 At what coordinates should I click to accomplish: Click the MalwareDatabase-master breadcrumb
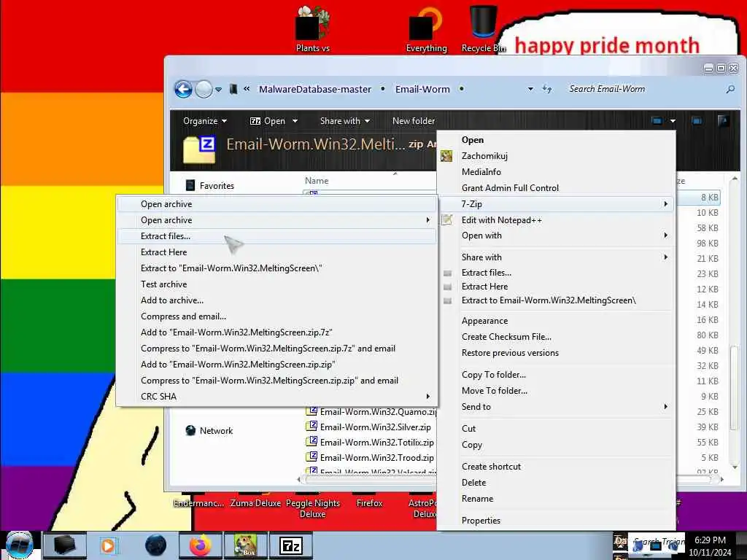pos(315,89)
